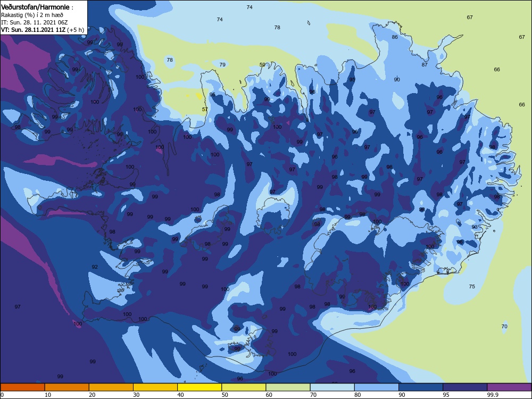Choose the pale green 60–70 legend swatch
The image size is (532, 399).
click(x=288, y=387)
